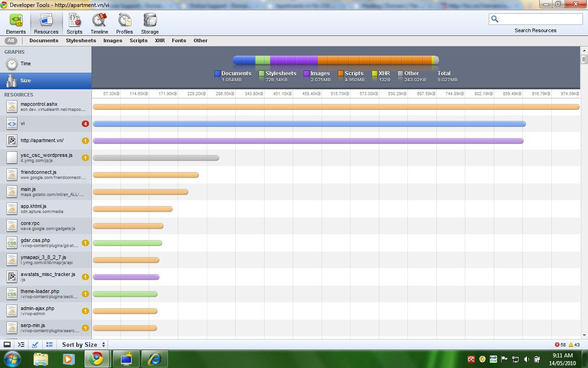This screenshot has height=368, width=588.
Task: Toggle Other legend gray checkbox
Action: click(x=400, y=74)
